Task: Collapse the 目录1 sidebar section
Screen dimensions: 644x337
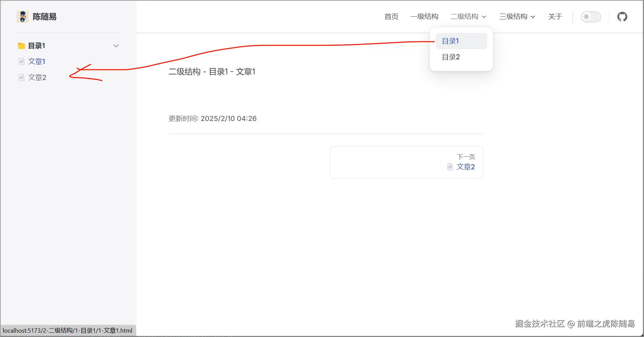Action: (116, 46)
